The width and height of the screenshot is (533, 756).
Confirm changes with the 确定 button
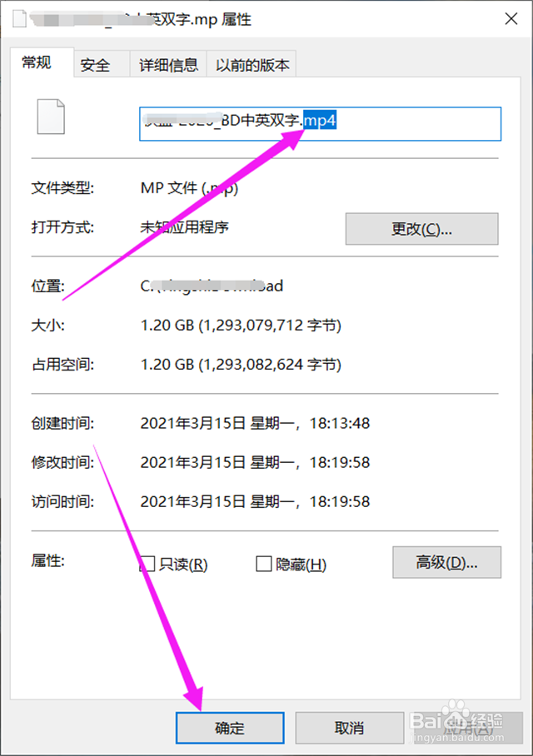coord(230,728)
